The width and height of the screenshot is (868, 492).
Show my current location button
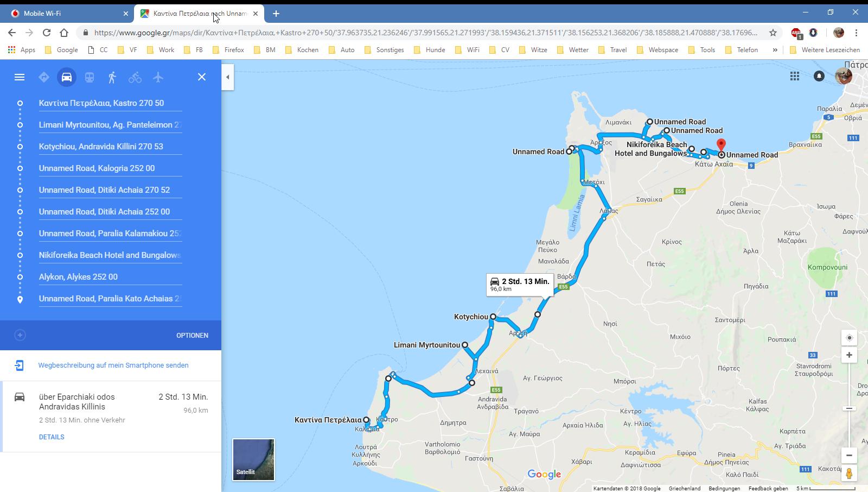(849, 338)
